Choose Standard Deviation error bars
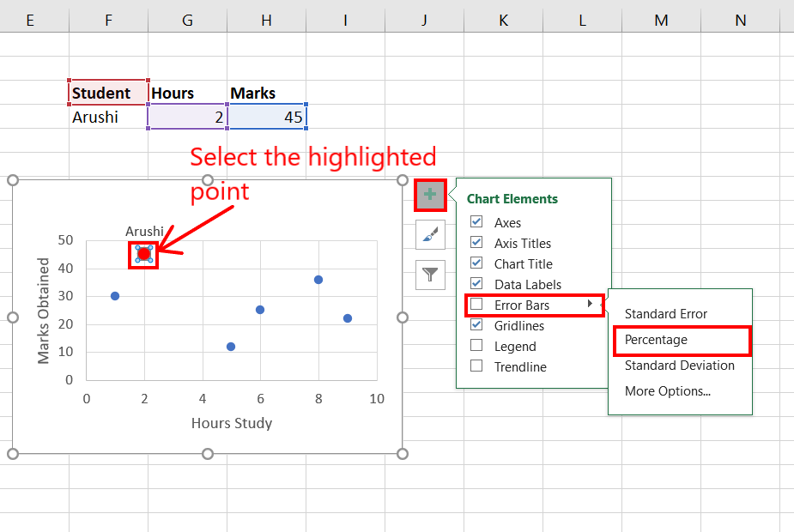Image resolution: width=794 pixels, height=532 pixels. tap(679, 366)
